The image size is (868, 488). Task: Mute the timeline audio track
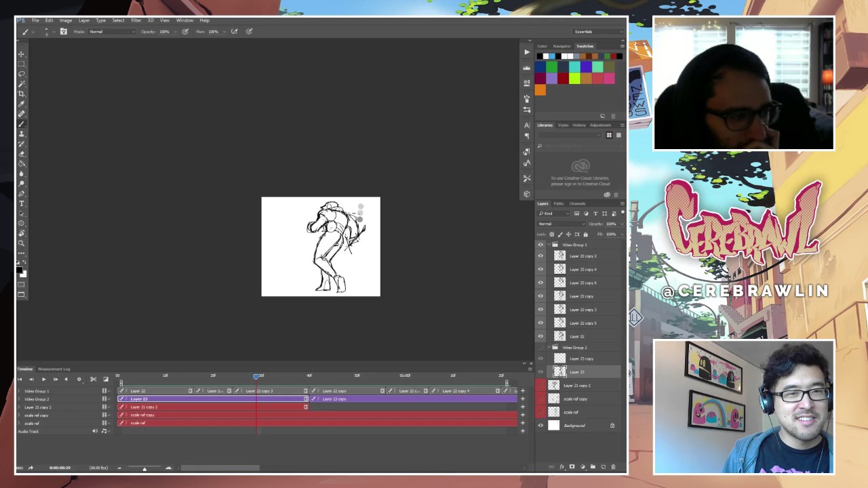[x=95, y=431]
